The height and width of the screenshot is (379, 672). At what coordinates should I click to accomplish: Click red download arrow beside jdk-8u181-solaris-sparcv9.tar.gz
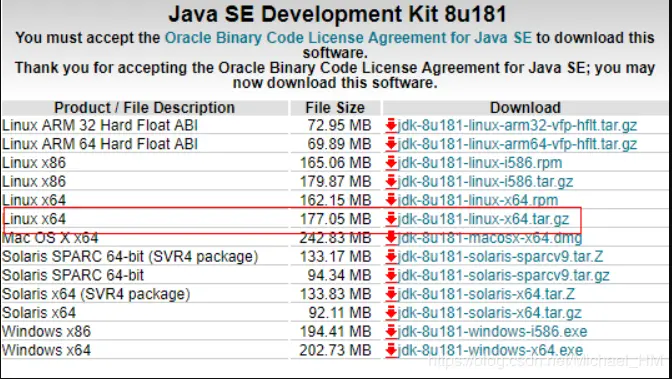pyautogui.click(x=391, y=275)
